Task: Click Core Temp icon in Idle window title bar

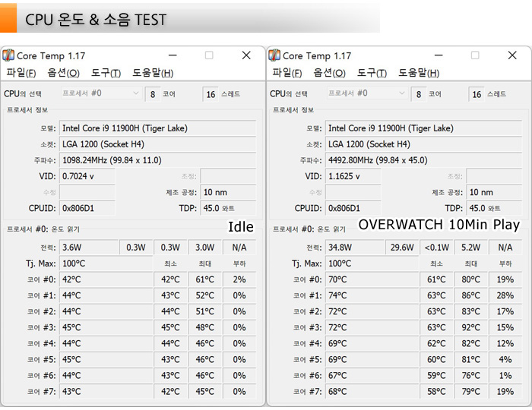Action: (x=8, y=55)
